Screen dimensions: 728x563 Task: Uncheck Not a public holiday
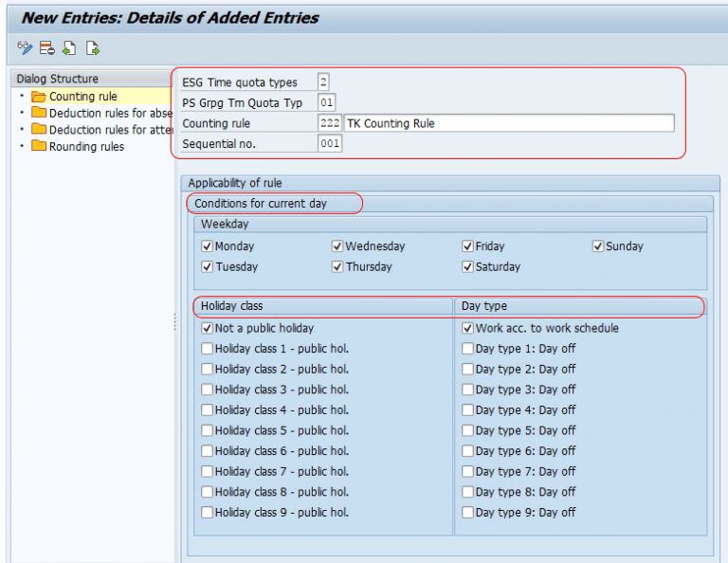[x=207, y=328]
